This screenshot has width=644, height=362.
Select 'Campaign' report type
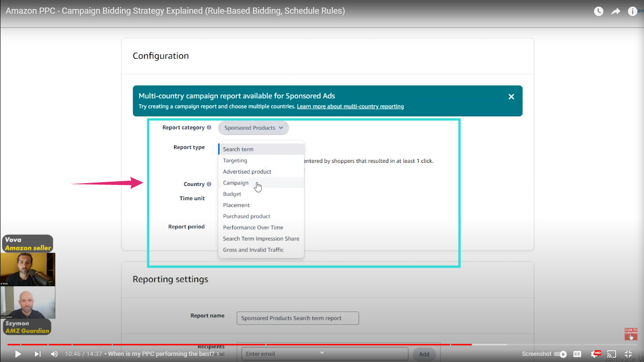coord(261,183)
